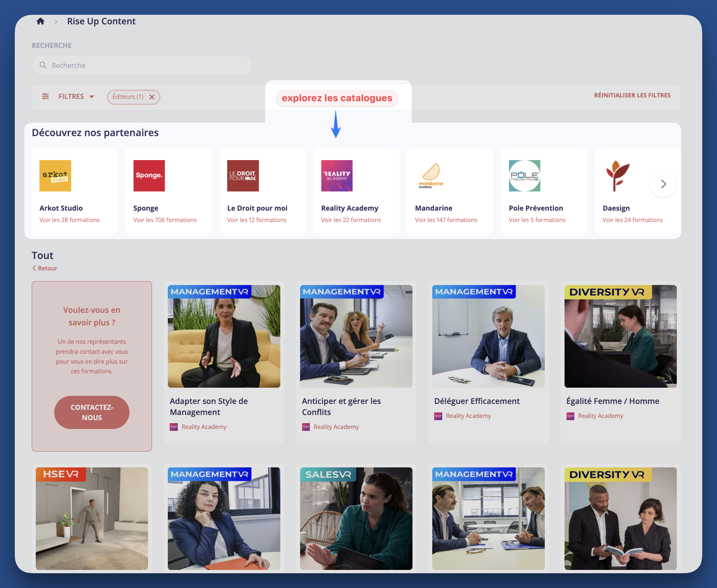View the 5 Pole Prévention formations
717x588 pixels.
tap(537, 220)
